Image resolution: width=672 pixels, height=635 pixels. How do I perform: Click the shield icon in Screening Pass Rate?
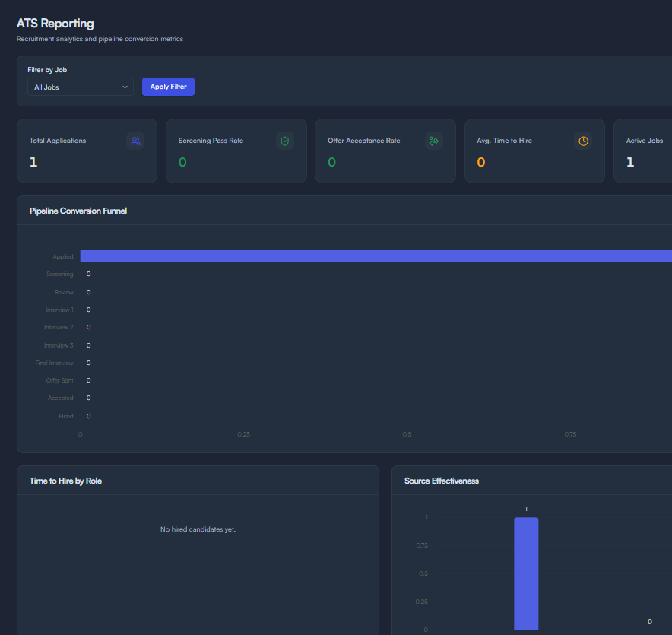coord(284,141)
